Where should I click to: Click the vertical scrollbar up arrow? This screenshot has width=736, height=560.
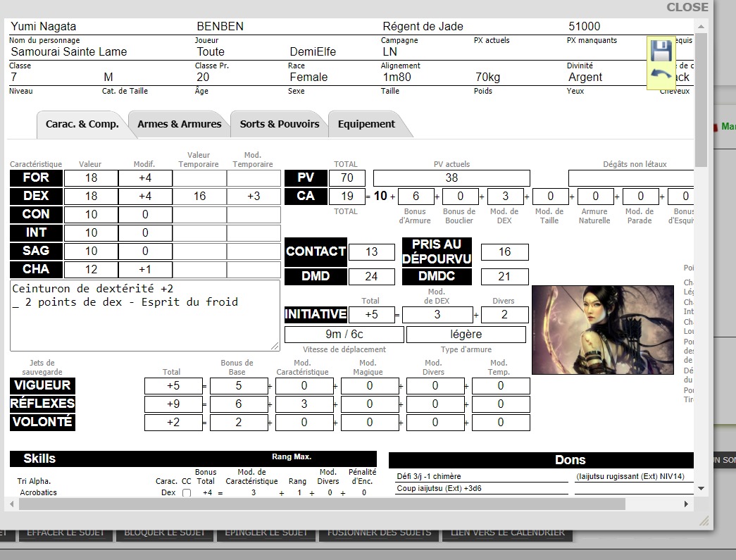point(700,26)
